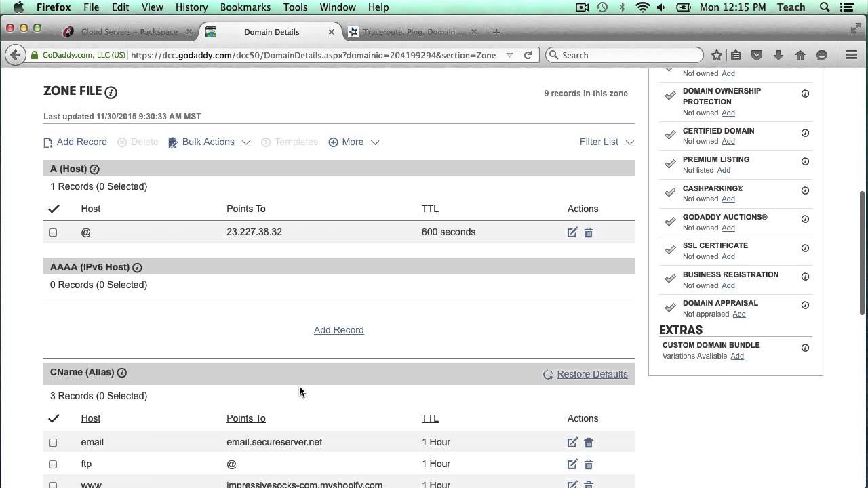Open info for GoDaddy Auctions
This screenshot has width=868, height=488.
click(x=805, y=219)
